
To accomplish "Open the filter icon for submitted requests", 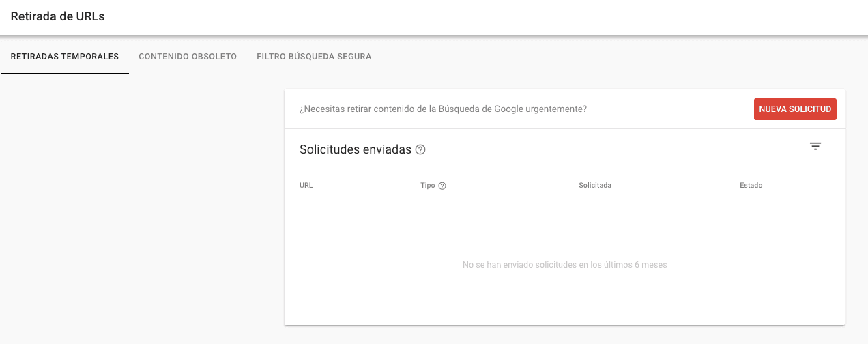I will (815, 146).
